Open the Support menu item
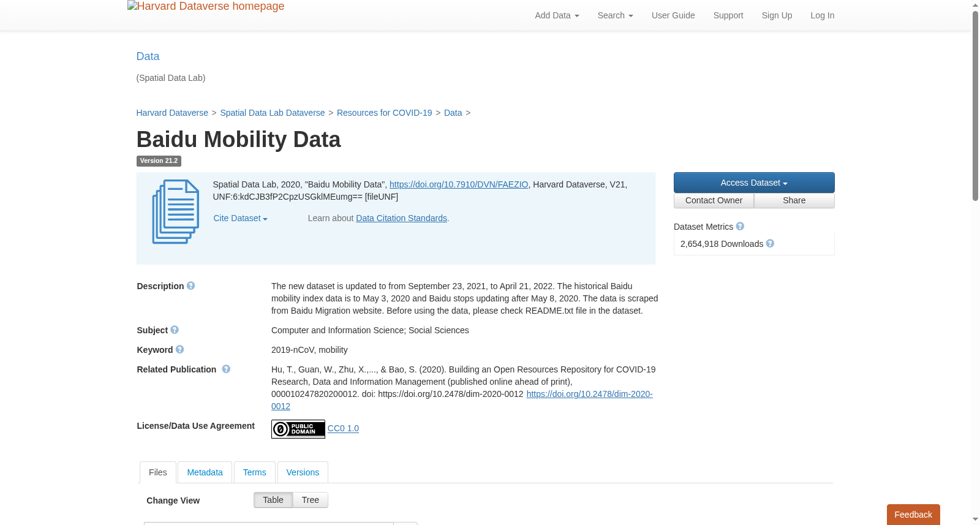The height and width of the screenshot is (525, 980). (728, 15)
